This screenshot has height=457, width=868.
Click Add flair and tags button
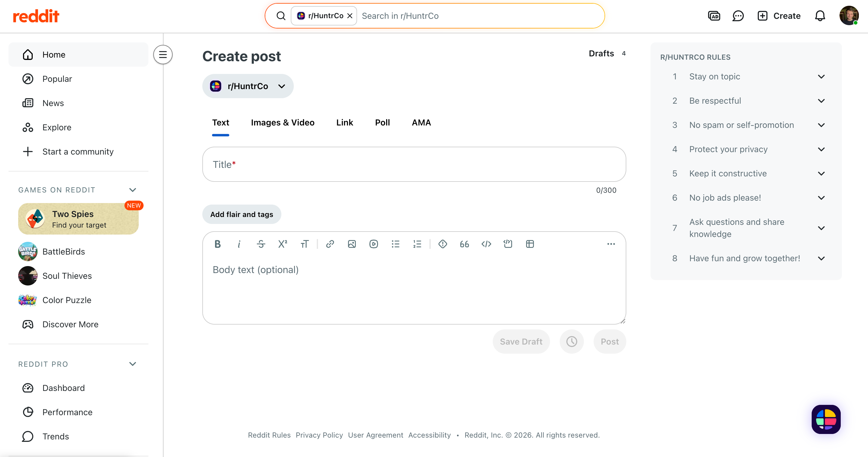point(242,215)
